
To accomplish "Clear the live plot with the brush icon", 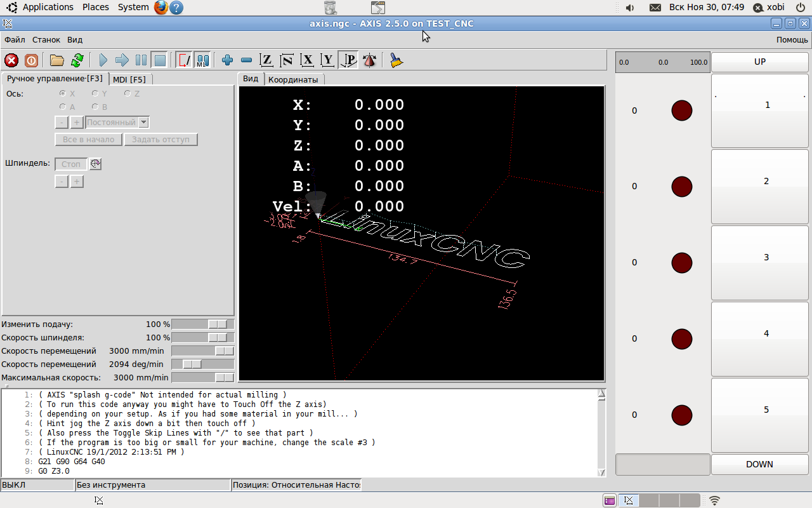I will (396, 60).
